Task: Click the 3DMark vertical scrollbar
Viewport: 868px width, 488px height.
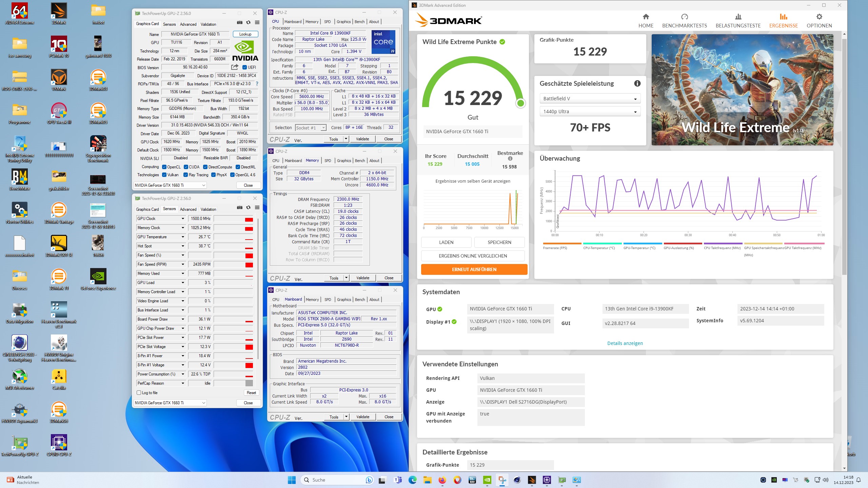Action: pos(844,156)
